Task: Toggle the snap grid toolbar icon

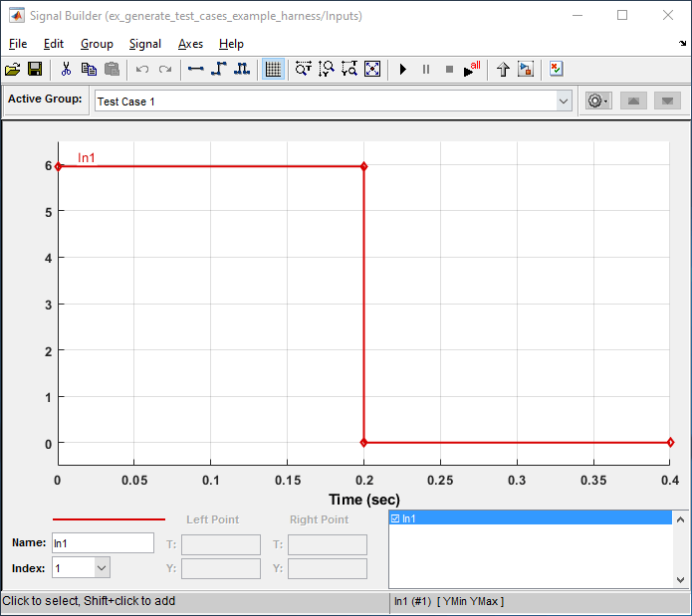Action: [273, 70]
